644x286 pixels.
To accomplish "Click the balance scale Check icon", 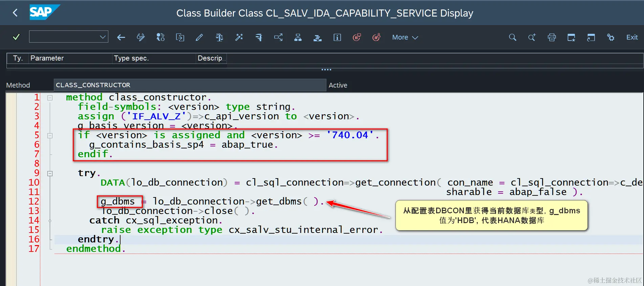I will click(219, 37).
